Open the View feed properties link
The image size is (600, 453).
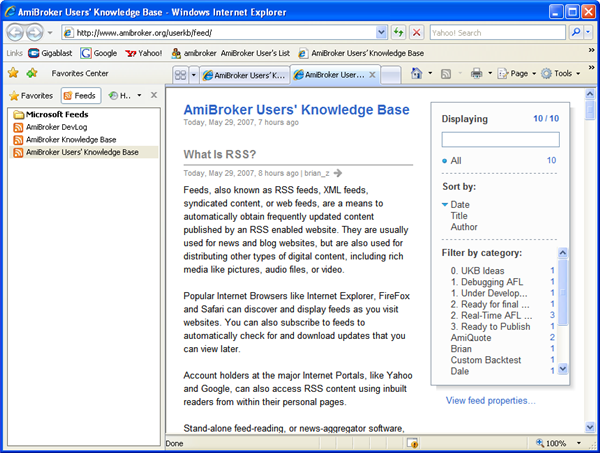491,400
